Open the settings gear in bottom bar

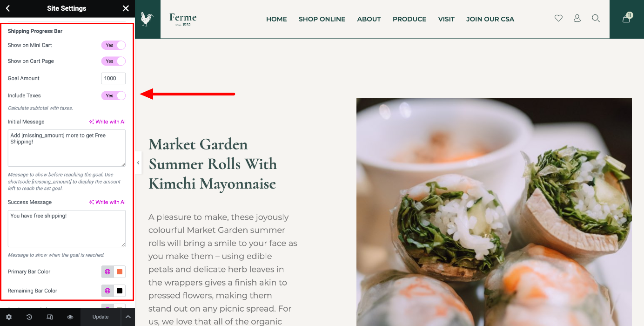tap(9, 317)
